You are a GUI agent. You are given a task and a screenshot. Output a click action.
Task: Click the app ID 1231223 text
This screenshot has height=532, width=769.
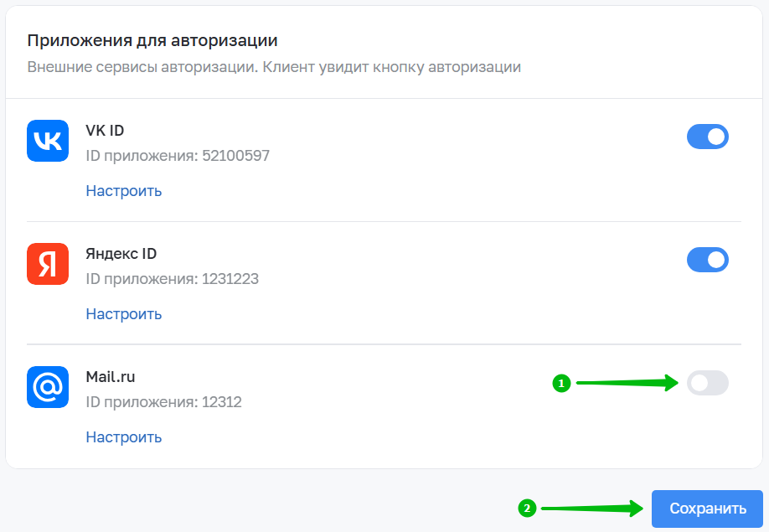point(172,278)
